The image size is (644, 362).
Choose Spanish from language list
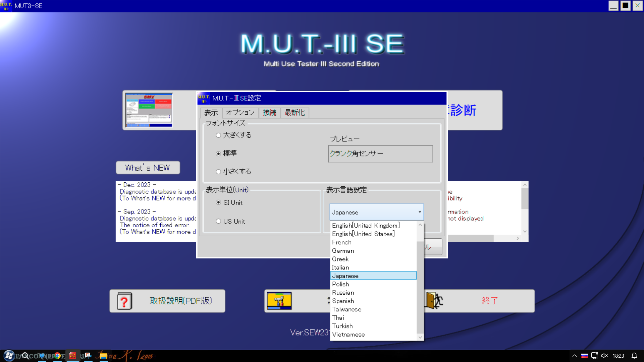click(373, 301)
